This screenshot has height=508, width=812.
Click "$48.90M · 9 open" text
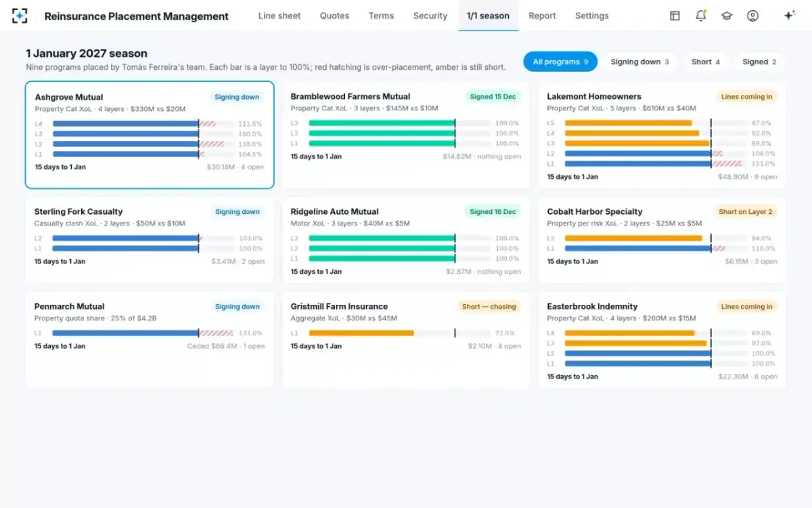[748, 177]
